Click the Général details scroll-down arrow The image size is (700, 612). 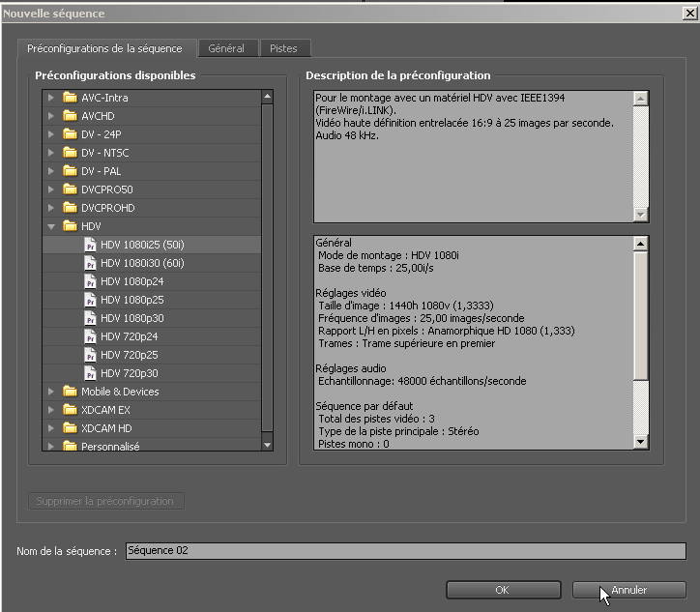(x=641, y=442)
